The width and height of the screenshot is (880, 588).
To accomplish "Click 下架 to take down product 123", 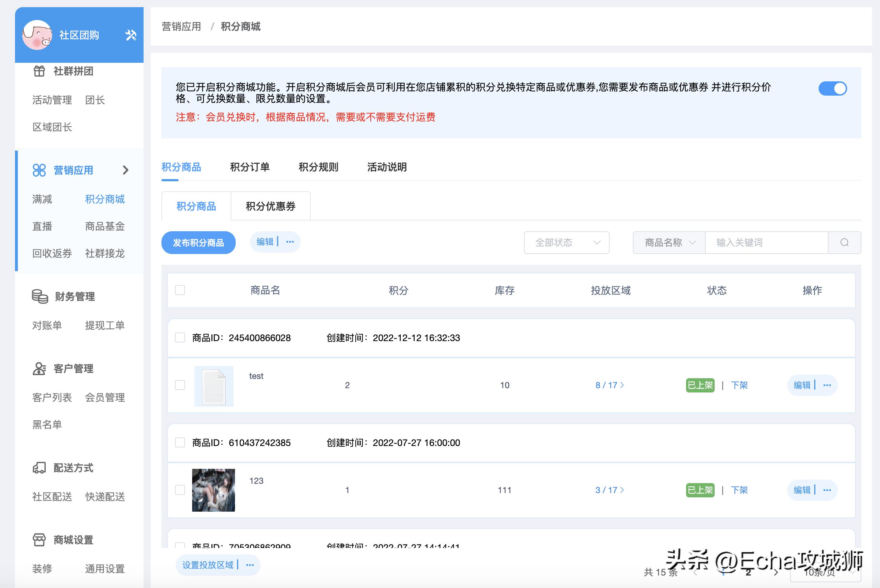I will [739, 490].
